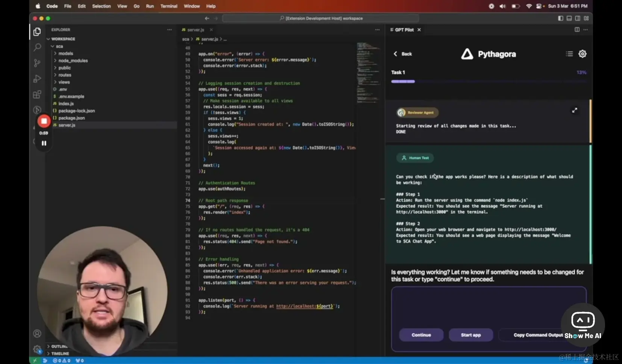Go Back in Pythagora panel
Screen dimensions: 622x364
tap(403, 54)
